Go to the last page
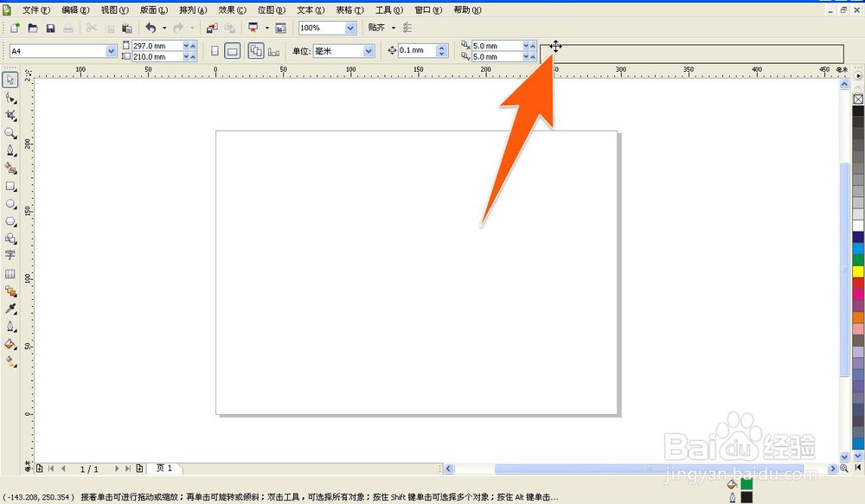Screen dimensions: 865x504 coord(128,469)
